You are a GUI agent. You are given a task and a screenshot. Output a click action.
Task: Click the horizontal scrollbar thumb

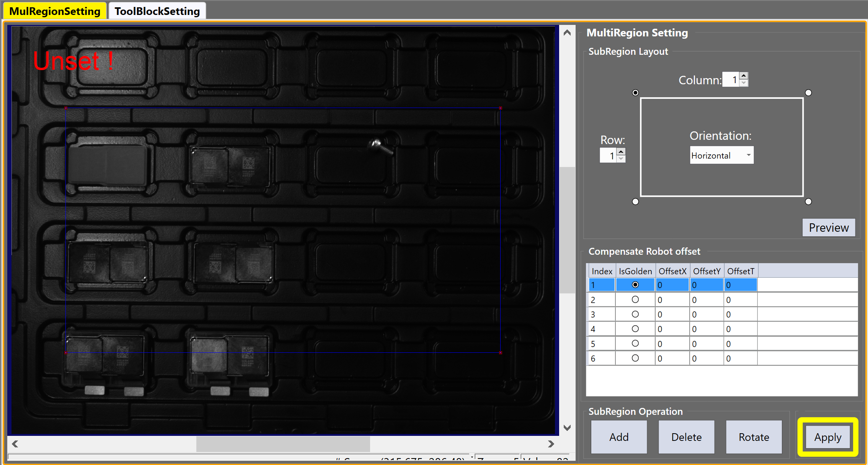[283, 444]
